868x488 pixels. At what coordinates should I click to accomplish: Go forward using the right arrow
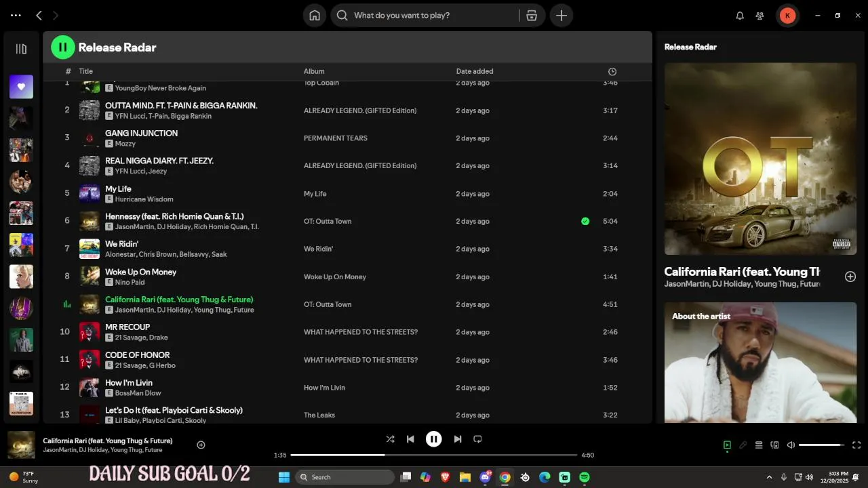click(x=56, y=15)
